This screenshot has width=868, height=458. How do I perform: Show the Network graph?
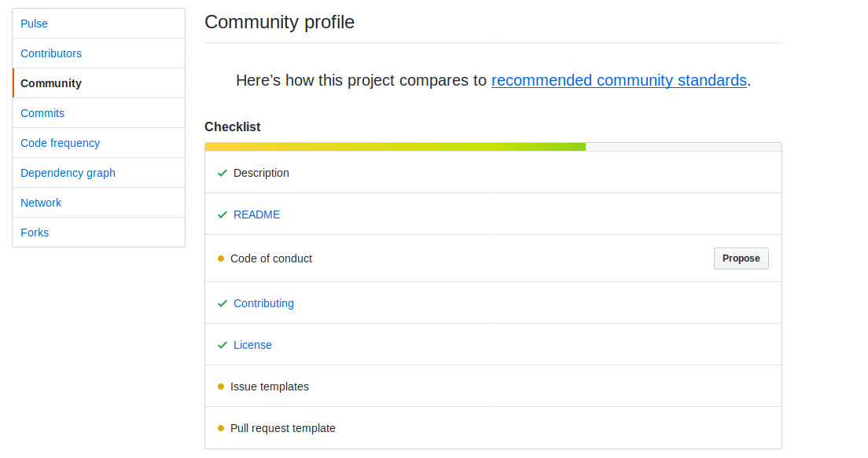click(x=98, y=203)
